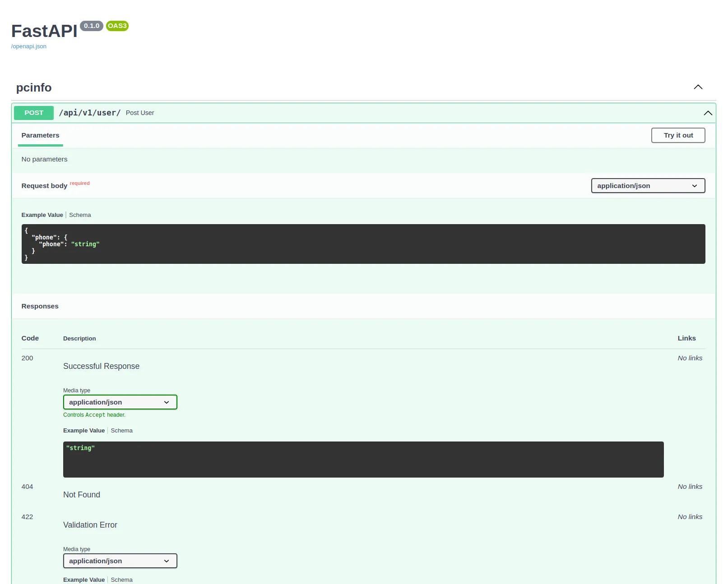
Task: Click the green POST method badge
Action: (x=34, y=113)
